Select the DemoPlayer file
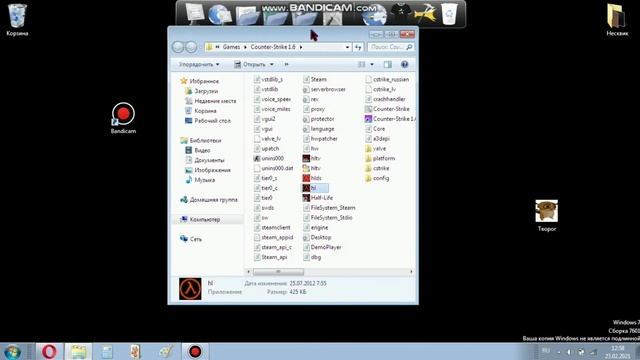 322,247
